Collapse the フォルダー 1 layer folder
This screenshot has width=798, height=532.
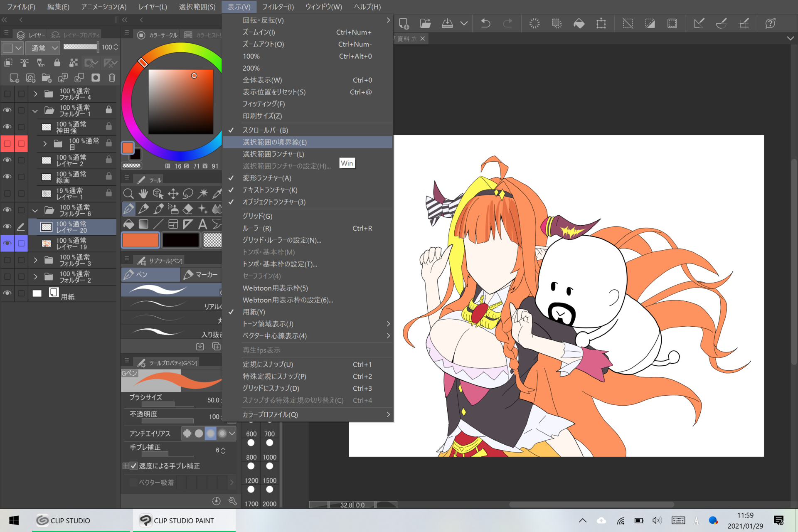point(35,111)
